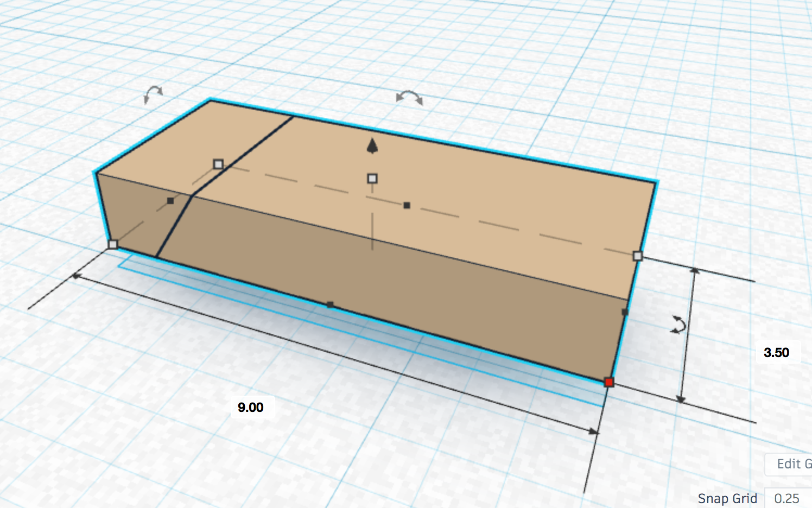Click the black handle on the dashed center line
This screenshot has height=508, width=812.
(406, 205)
